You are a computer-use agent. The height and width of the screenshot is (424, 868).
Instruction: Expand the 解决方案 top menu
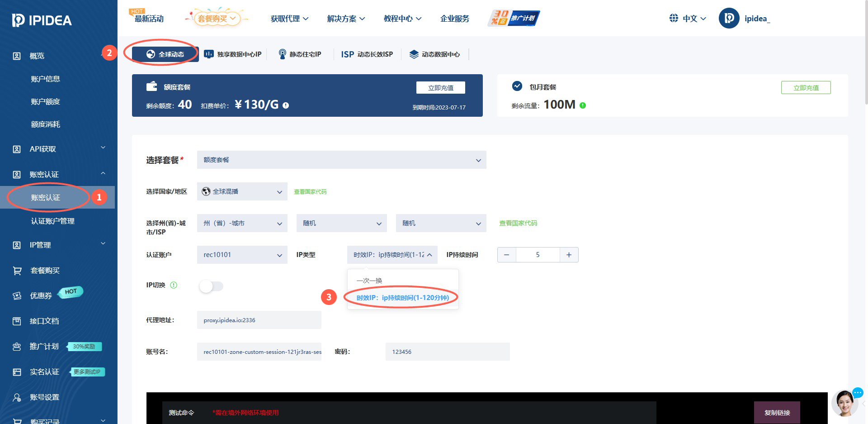(346, 19)
